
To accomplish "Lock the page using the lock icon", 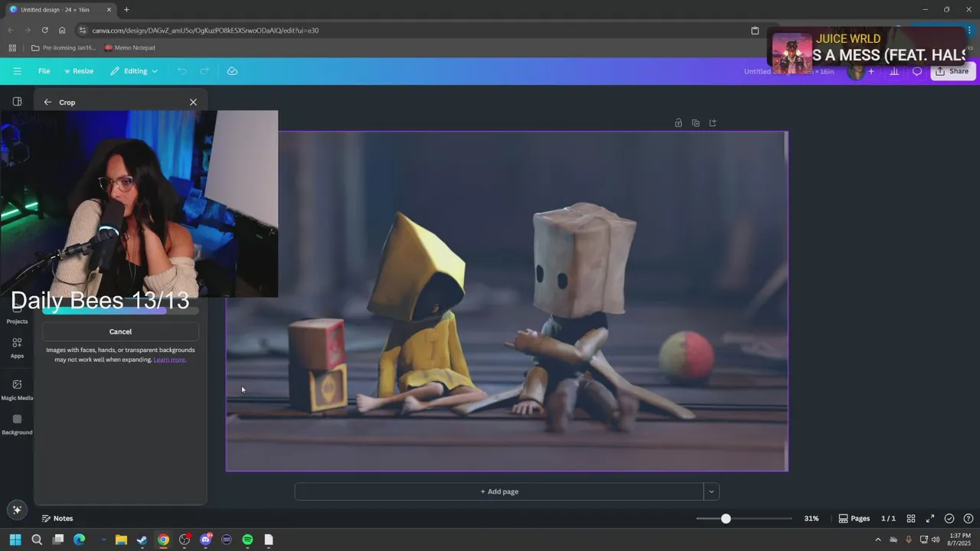I will [678, 122].
